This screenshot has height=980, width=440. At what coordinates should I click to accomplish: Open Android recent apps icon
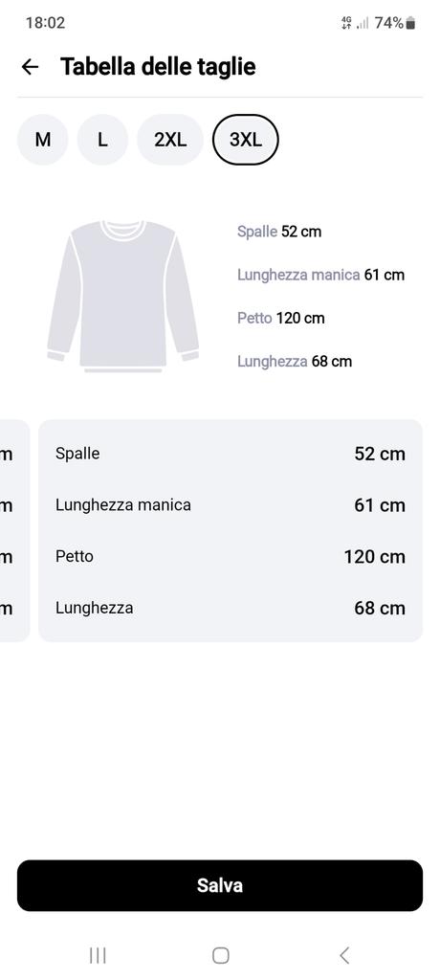click(x=98, y=955)
